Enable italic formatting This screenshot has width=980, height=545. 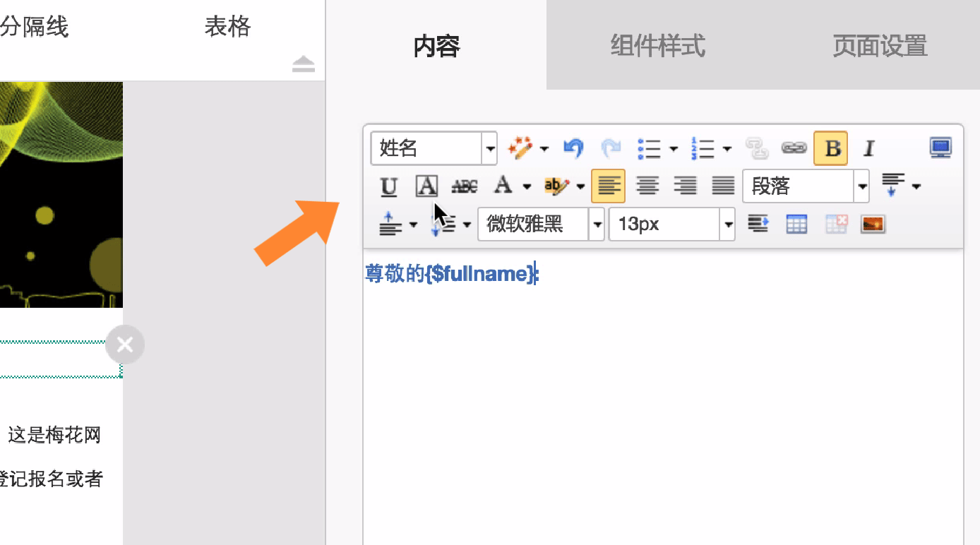(868, 148)
